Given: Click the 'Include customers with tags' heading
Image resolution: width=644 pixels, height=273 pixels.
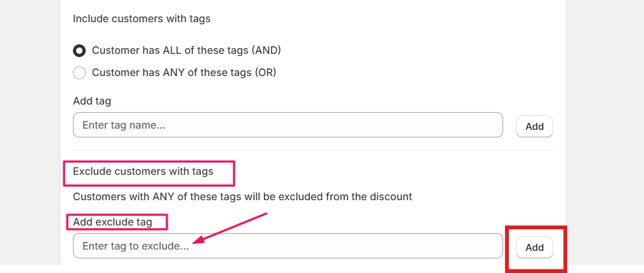Looking at the screenshot, I should [141, 19].
